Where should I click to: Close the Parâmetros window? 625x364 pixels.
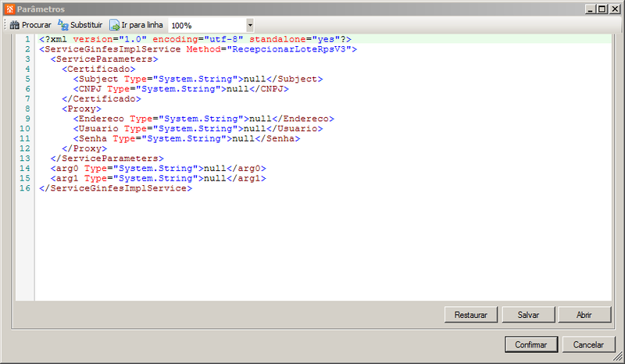tap(615, 9)
